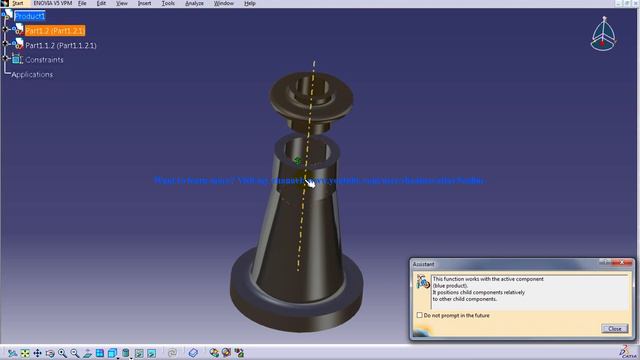Screen dimensions: 640x360
Task: Expand the Part1.2 (Part1.2.1) tree node
Action: click(5, 29)
